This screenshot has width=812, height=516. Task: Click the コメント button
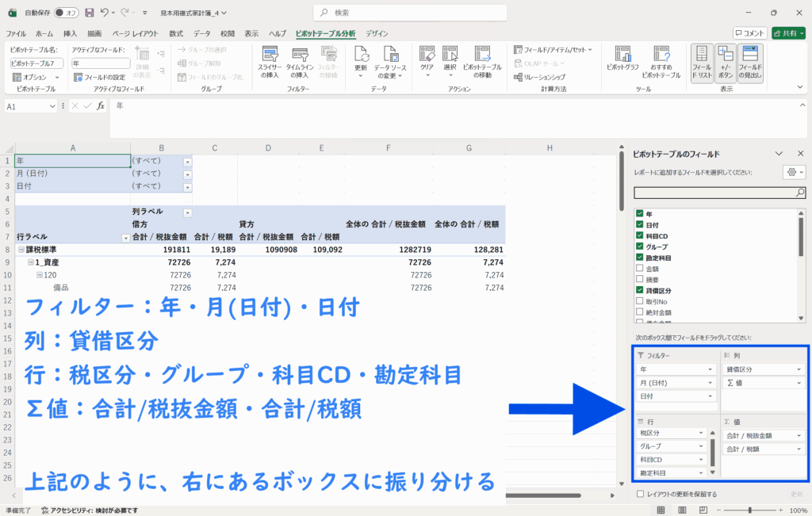point(749,33)
